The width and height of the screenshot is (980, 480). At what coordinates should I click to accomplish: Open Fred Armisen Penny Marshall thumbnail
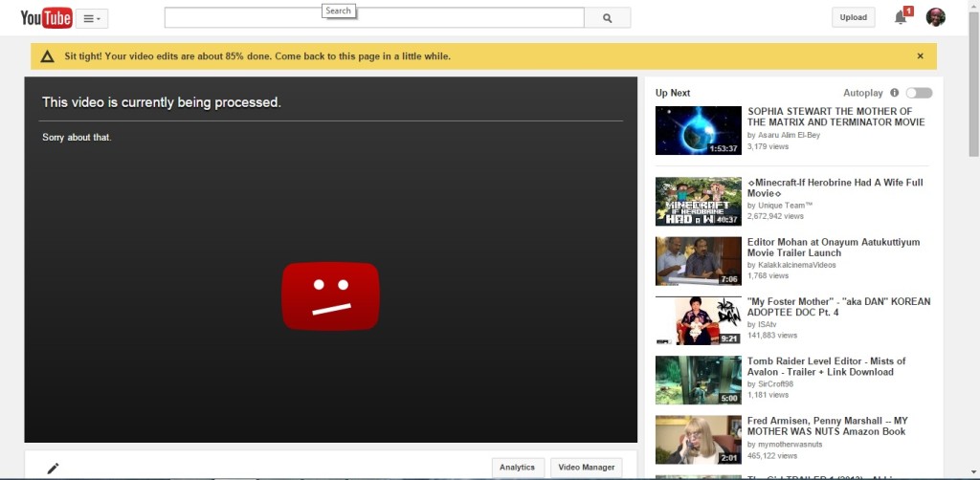698,440
